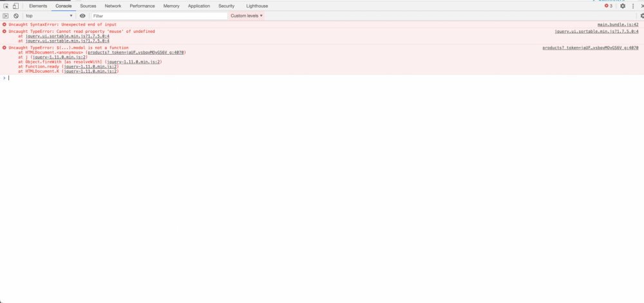Open the Performance tab
The width and height of the screenshot is (644, 303).
(142, 6)
